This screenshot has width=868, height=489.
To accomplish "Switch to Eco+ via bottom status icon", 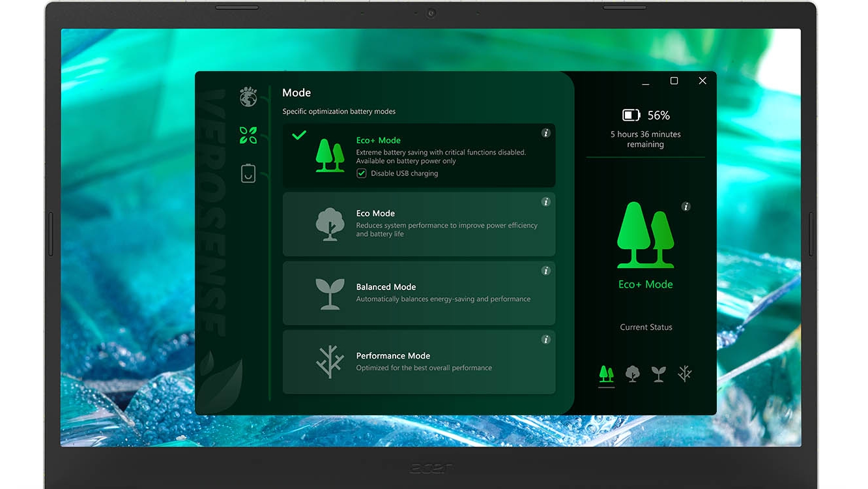I will click(607, 374).
